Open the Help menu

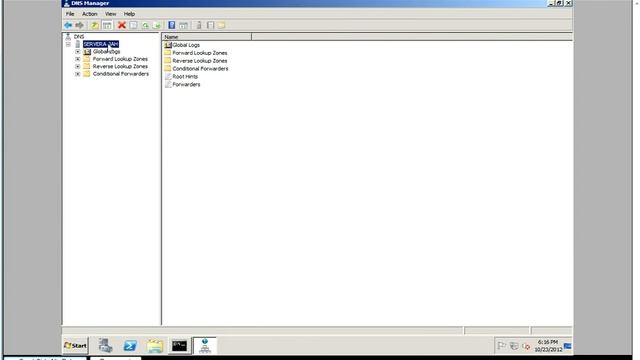click(x=129, y=14)
